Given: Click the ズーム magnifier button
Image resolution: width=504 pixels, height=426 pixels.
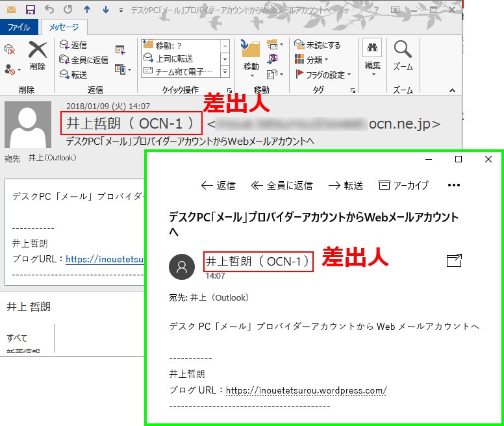Looking at the screenshot, I should [403, 56].
